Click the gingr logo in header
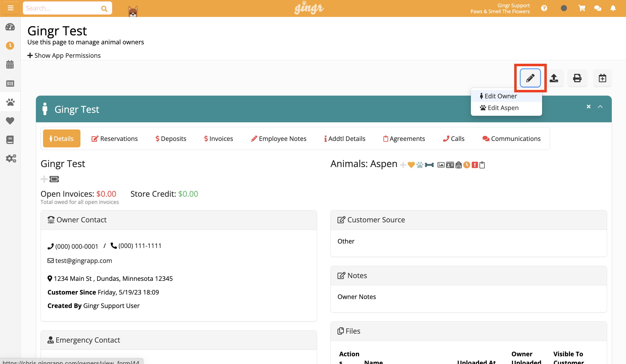 pos(309,8)
